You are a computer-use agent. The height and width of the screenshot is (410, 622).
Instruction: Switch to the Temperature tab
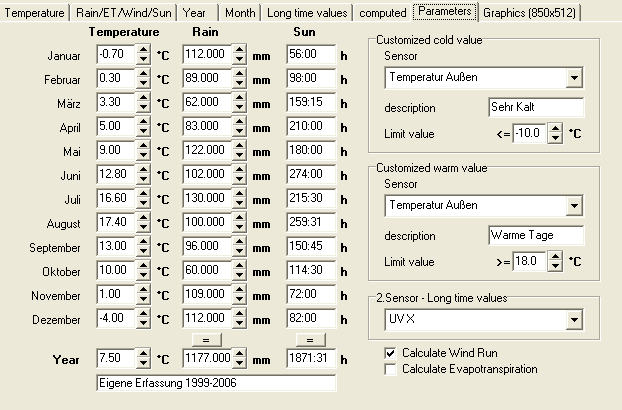click(x=35, y=13)
